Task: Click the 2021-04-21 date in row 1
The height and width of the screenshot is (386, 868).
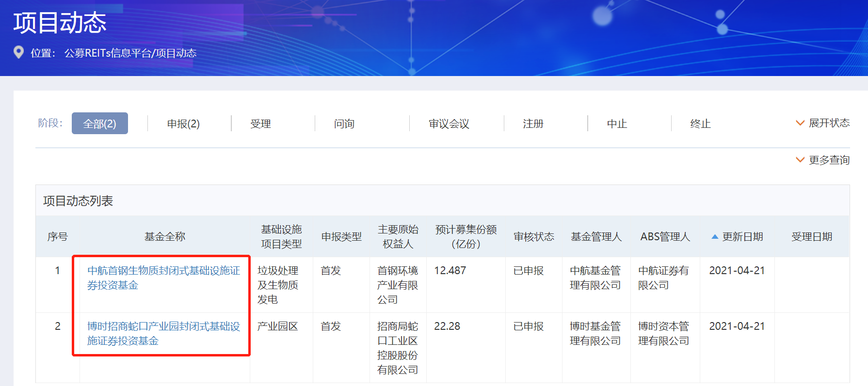Action: click(737, 271)
